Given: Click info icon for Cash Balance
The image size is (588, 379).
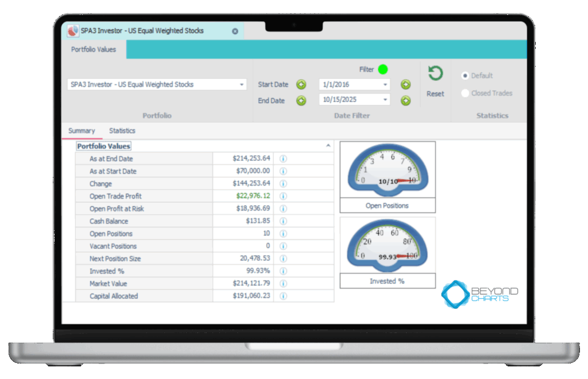Looking at the screenshot, I should (x=283, y=221).
